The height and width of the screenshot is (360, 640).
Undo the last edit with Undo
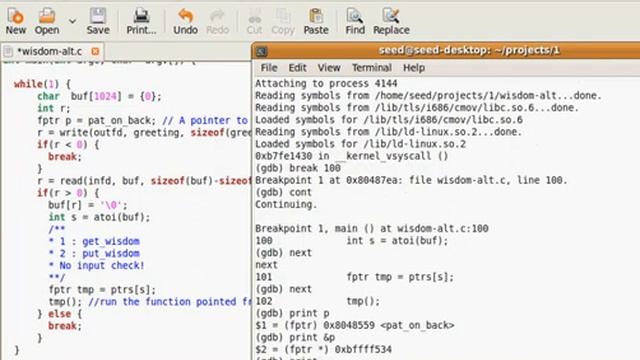click(x=185, y=21)
